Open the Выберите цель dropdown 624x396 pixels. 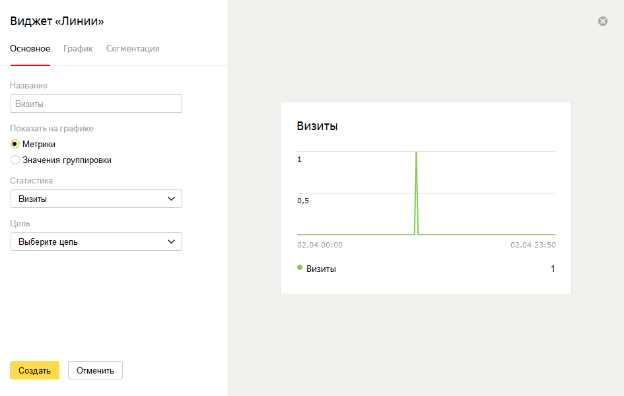tap(96, 242)
